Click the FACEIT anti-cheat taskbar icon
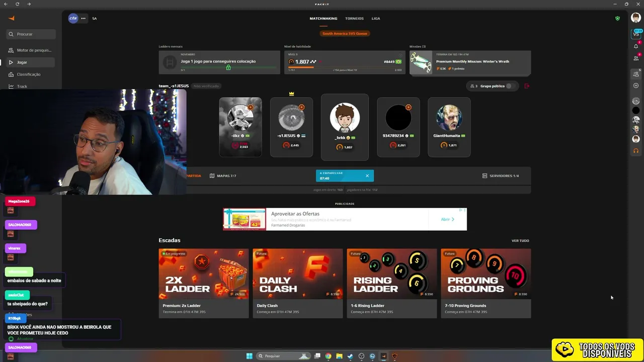The width and height of the screenshot is (644, 362). click(x=394, y=356)
